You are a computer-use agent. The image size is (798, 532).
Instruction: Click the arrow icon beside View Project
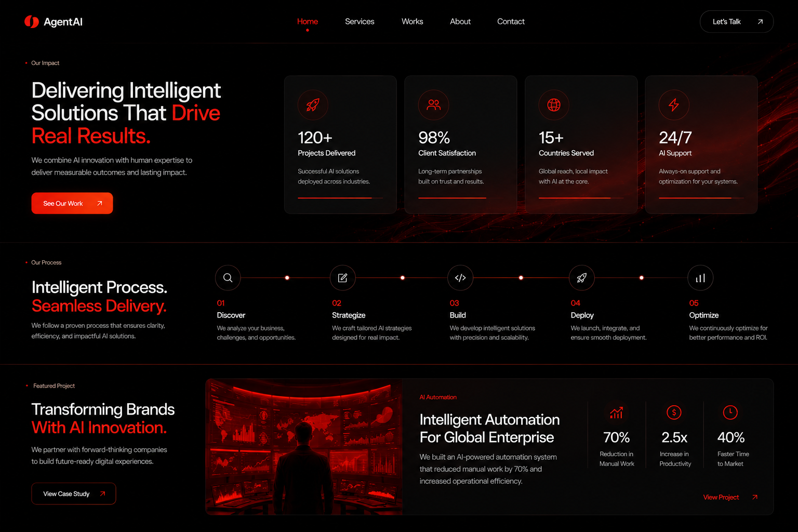click(x=755, y=497)
